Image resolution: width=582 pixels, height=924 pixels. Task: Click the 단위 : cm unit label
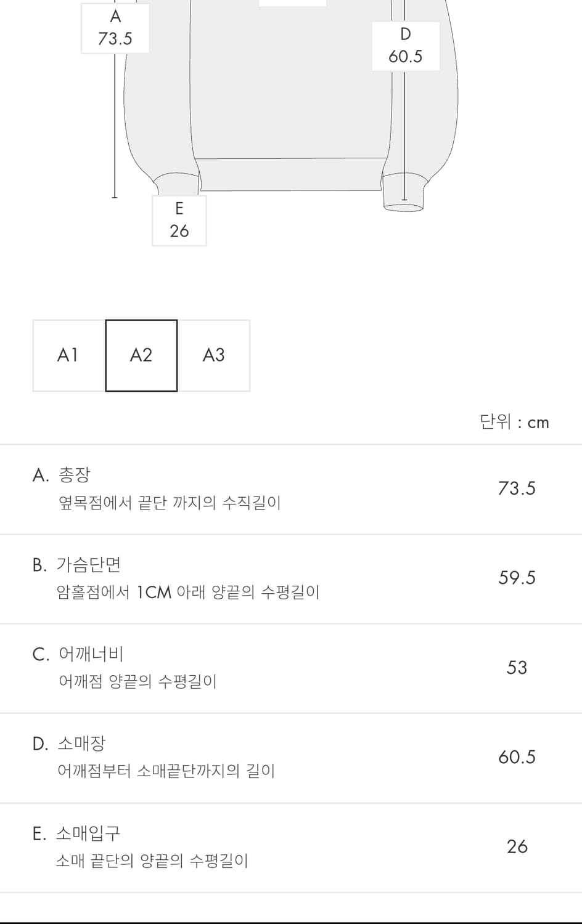[514, 423]
